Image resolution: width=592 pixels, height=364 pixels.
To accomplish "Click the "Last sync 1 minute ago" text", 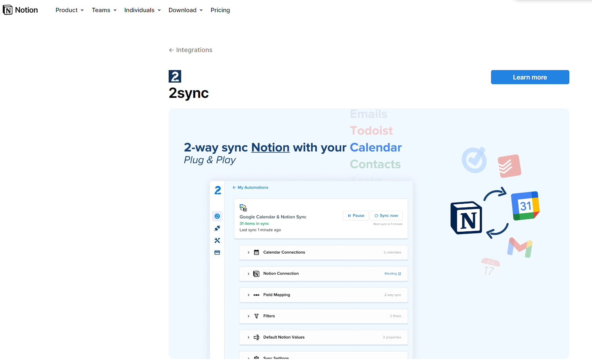I will 260,230.
